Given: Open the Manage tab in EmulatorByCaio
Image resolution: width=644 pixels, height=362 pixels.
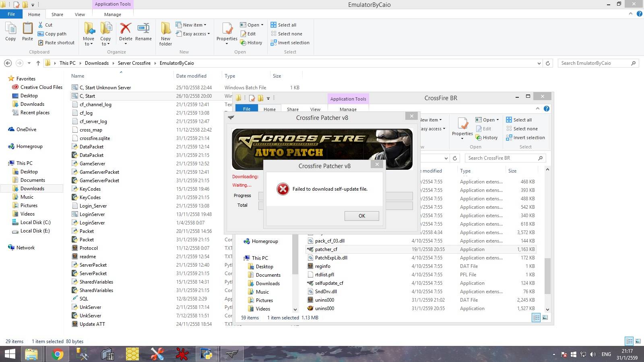Looking at the screenshot, I should coord(113,14).
